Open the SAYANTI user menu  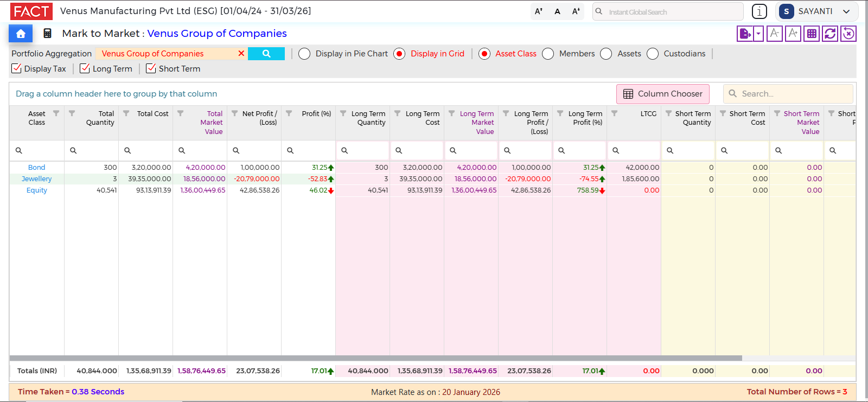coord(817,11)
